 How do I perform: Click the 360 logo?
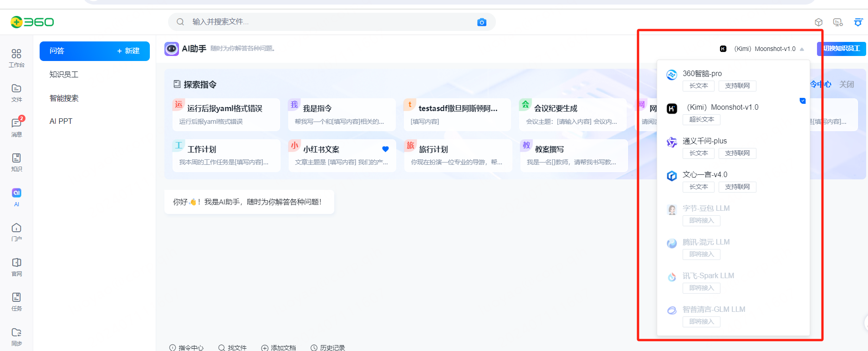(x=32, y=22)
